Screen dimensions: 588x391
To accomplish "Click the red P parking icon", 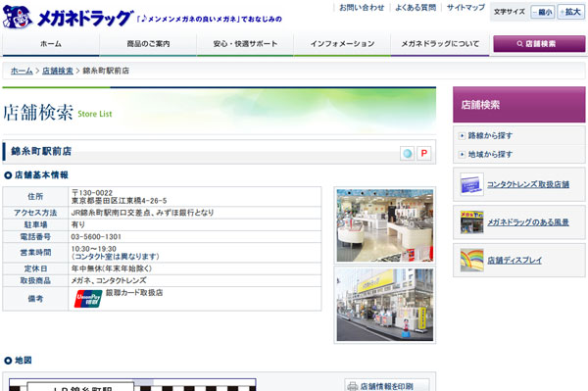I will pyautogui.click(x=423, y=153).
